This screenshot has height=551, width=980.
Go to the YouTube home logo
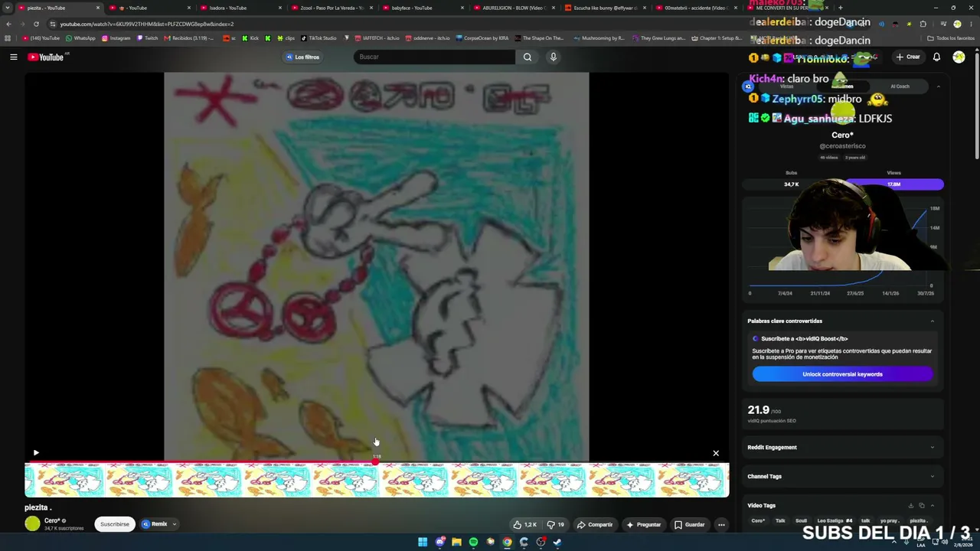[46, 57]
